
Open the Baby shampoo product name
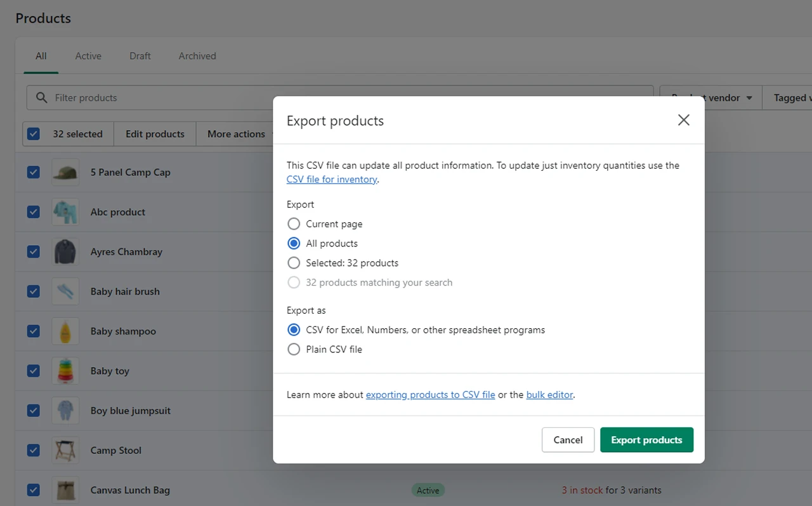point(123,331)
